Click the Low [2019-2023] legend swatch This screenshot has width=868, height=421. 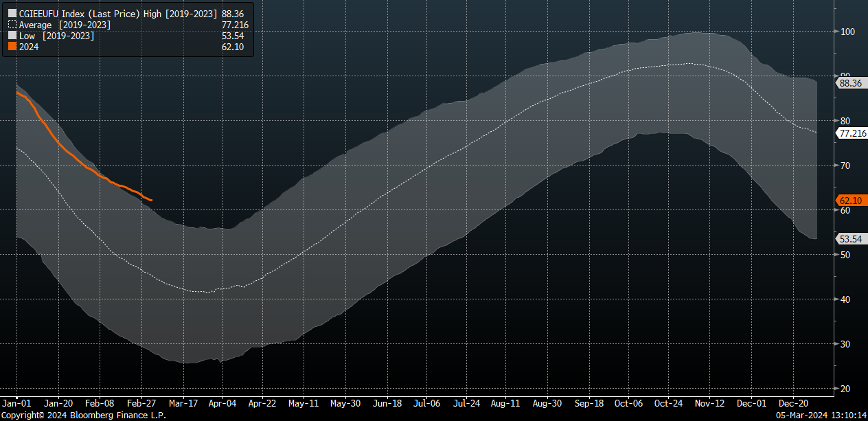coord(12,36)
